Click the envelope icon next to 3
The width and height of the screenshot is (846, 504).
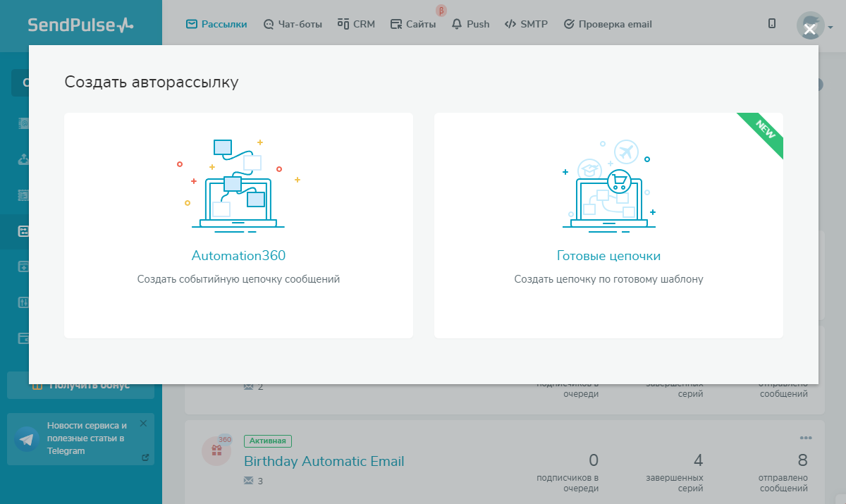[248, 481]
